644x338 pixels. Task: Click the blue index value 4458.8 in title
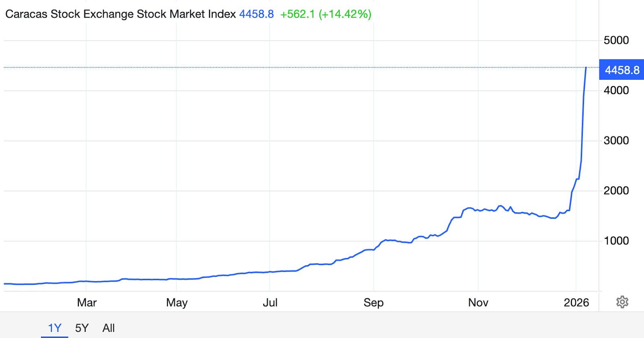(256, 14)
